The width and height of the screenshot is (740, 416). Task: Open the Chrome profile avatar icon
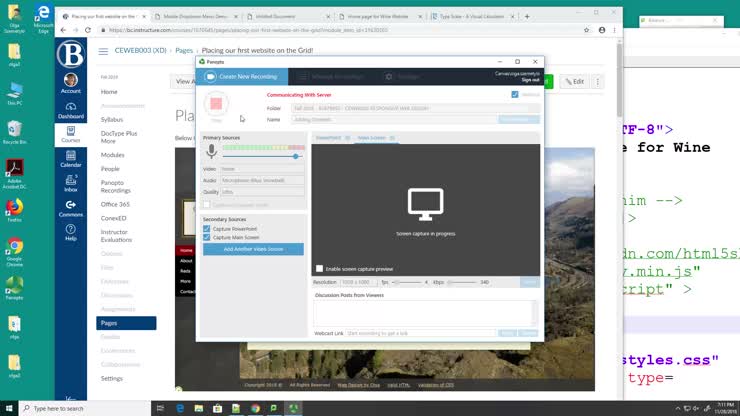click(602, 30)
